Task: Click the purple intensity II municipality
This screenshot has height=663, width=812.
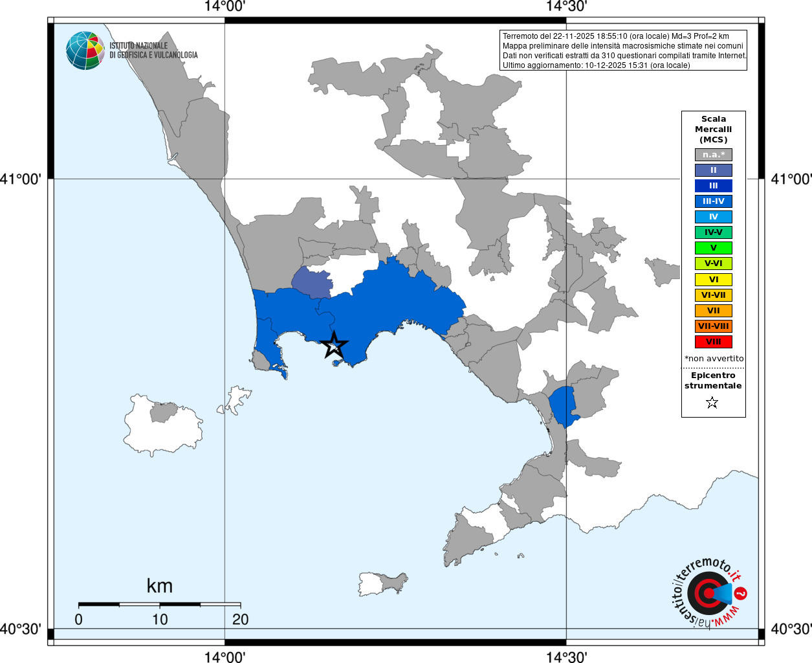Action: point(313,282)
